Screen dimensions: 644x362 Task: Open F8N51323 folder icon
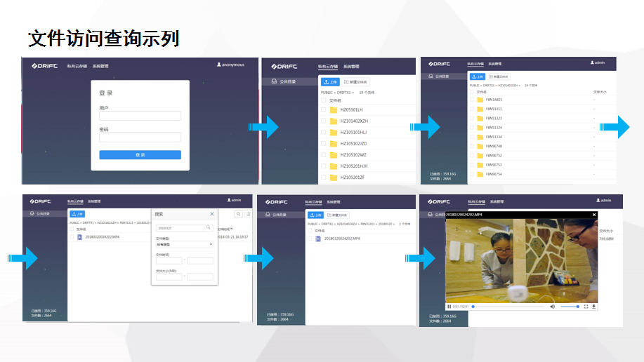pyautogui.click(x=480, y=118)
